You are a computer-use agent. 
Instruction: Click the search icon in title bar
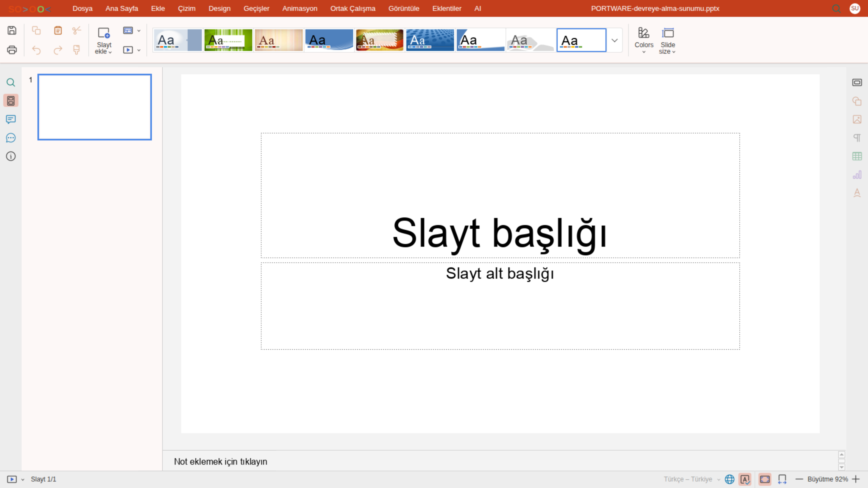click(x=836, y=8)
